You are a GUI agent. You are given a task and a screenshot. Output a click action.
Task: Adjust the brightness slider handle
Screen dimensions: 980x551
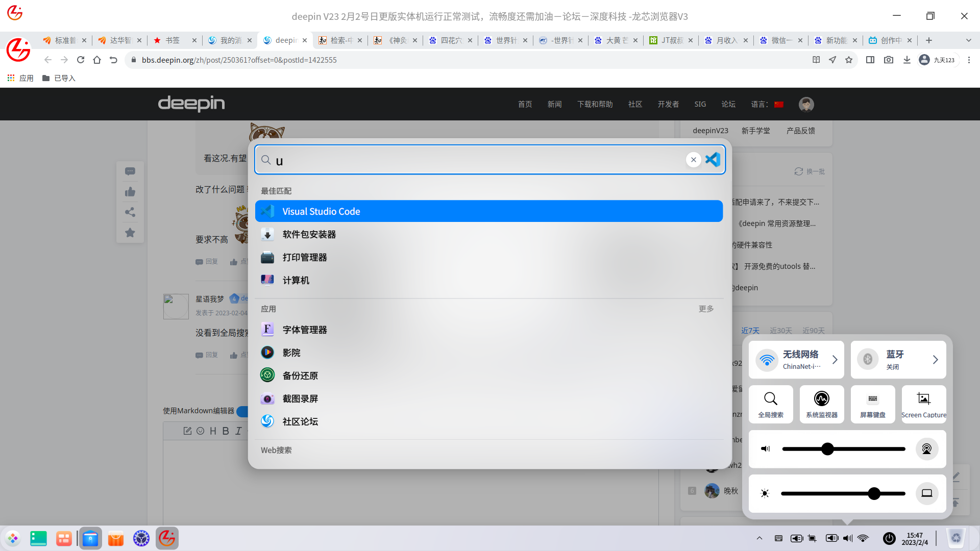tap(874, 493)
